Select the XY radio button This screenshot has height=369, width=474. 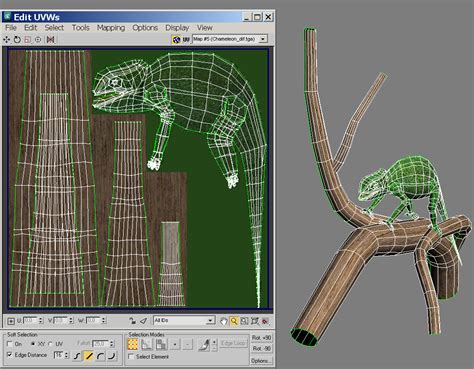coord(33,344)
